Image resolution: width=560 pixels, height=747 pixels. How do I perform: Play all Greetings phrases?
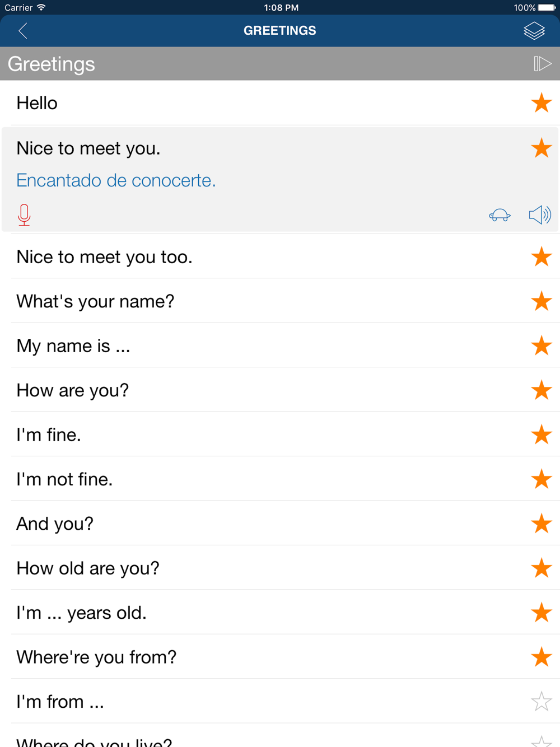tap(542, 64)
